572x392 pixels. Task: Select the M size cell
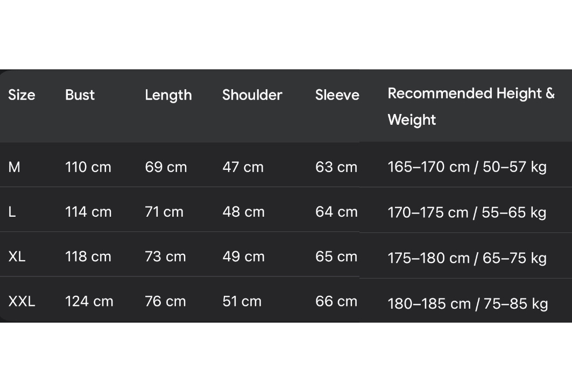pyautogui.click(x=15, y=167)
